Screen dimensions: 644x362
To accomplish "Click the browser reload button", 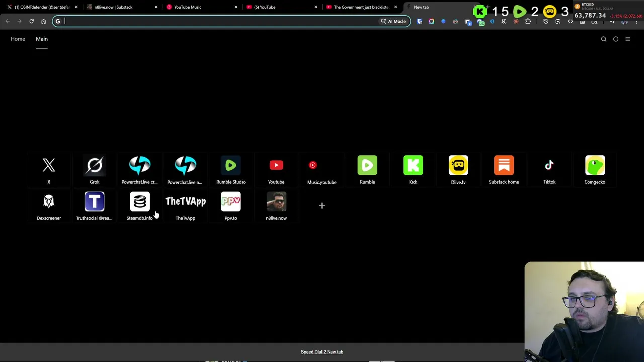I will tap(31, 21).
